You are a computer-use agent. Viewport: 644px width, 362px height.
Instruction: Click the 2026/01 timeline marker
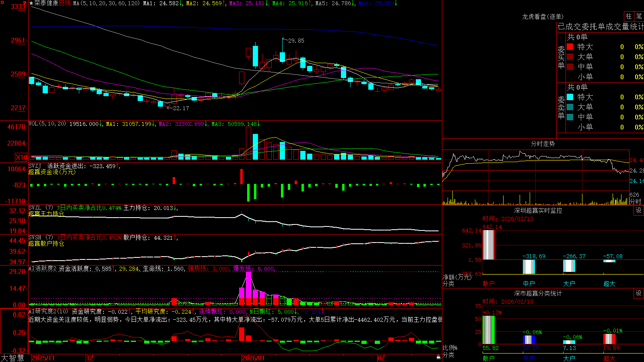[x=254, y=358]
